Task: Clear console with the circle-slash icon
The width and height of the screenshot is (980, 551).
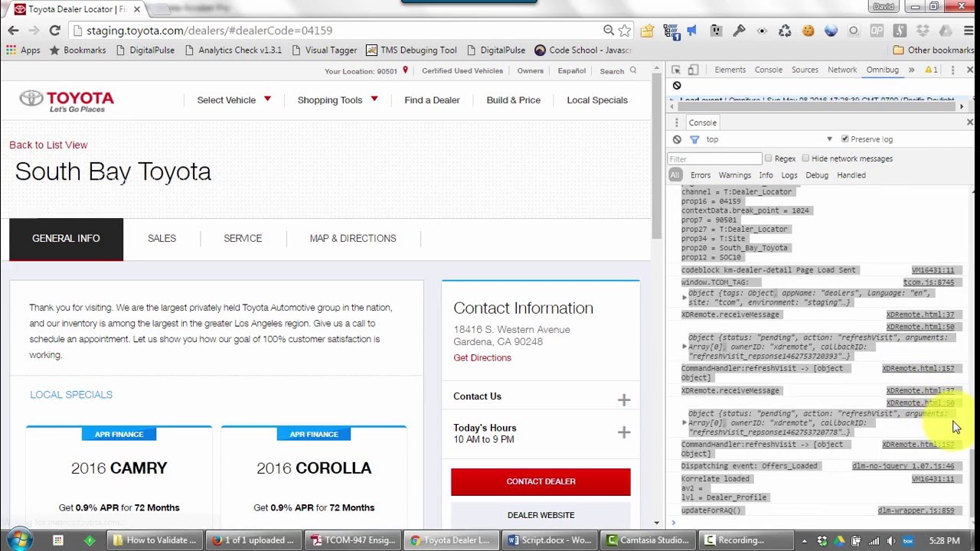Action: tap(677, 139)
